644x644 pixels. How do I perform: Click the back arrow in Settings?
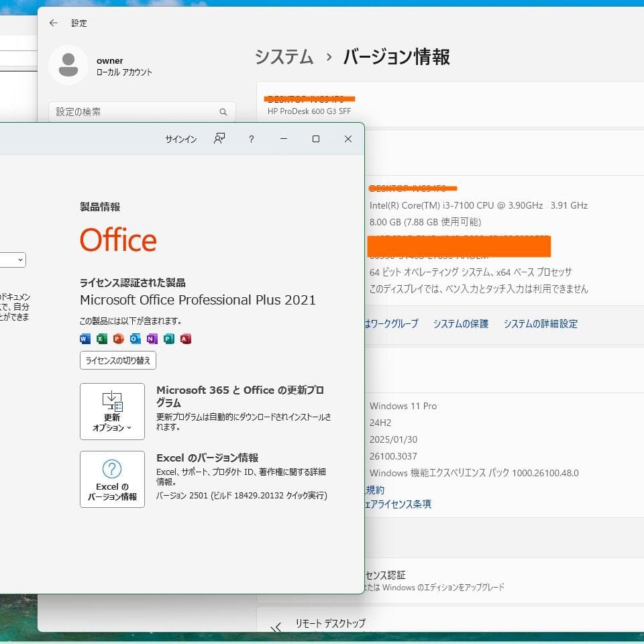click(x=53, y=23)
